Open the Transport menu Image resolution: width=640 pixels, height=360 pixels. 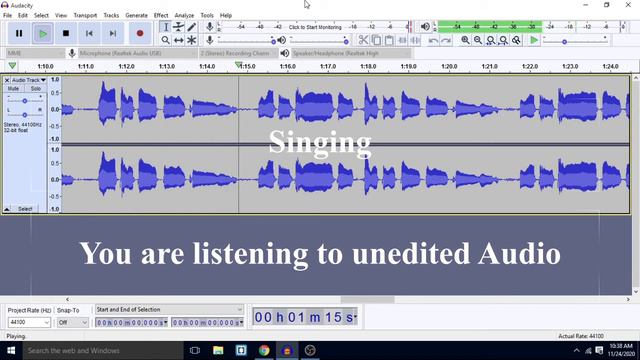tap(85, 15)
